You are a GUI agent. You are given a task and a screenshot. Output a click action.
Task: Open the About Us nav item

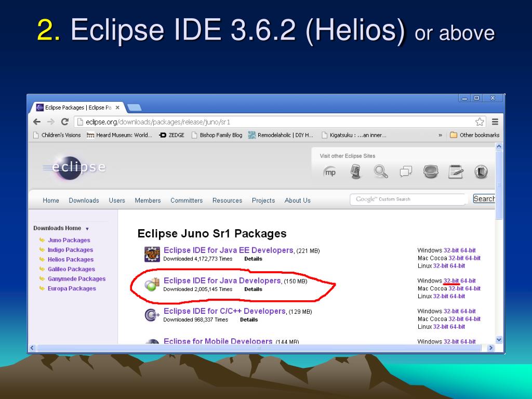click(298, 201)
